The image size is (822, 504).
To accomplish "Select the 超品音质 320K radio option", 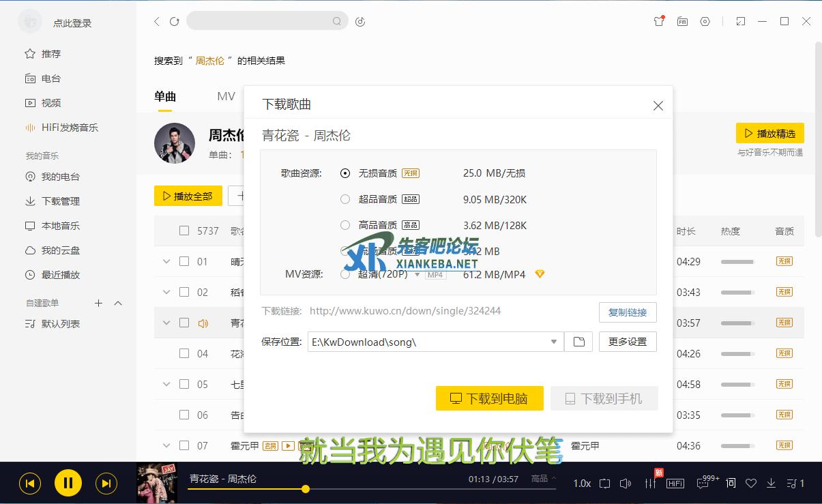I will pos(345,199).
